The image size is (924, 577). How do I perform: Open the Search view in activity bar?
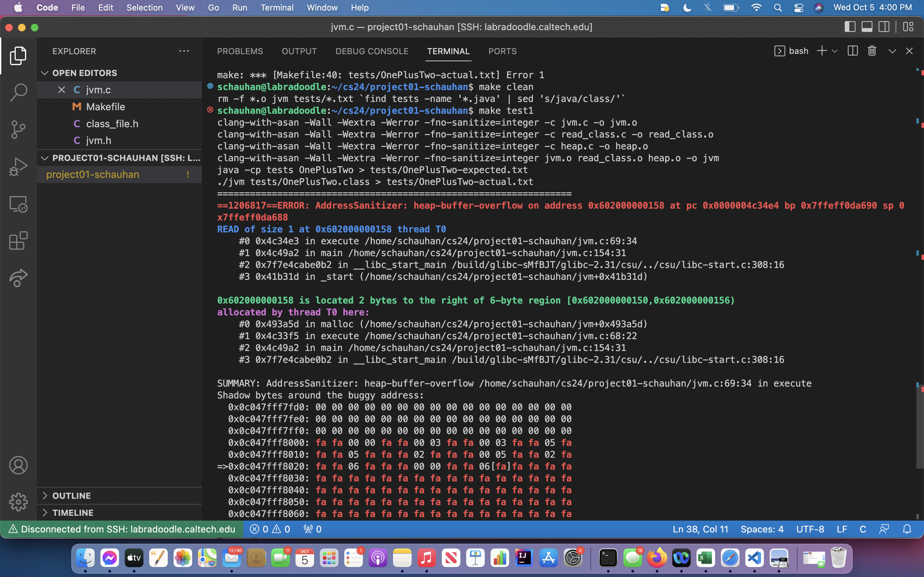tap(18, 92)
